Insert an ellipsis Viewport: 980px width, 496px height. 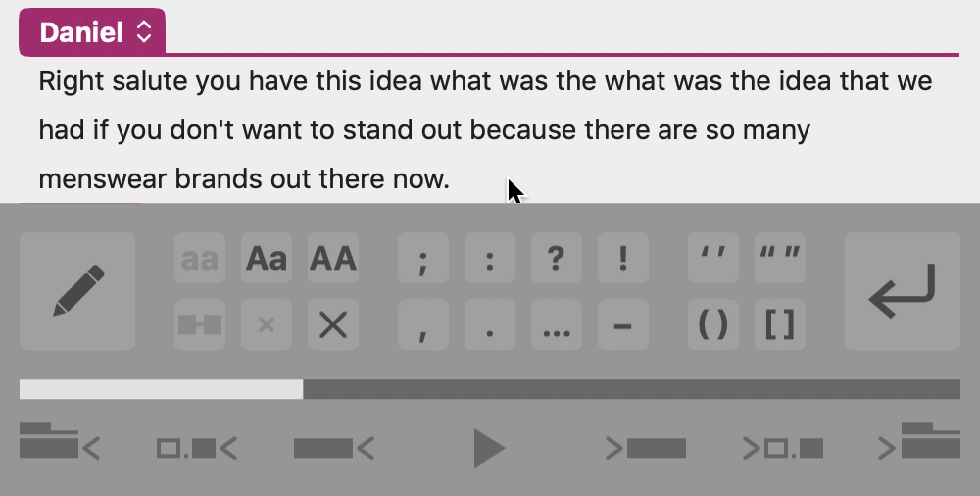tap(557, 324)
